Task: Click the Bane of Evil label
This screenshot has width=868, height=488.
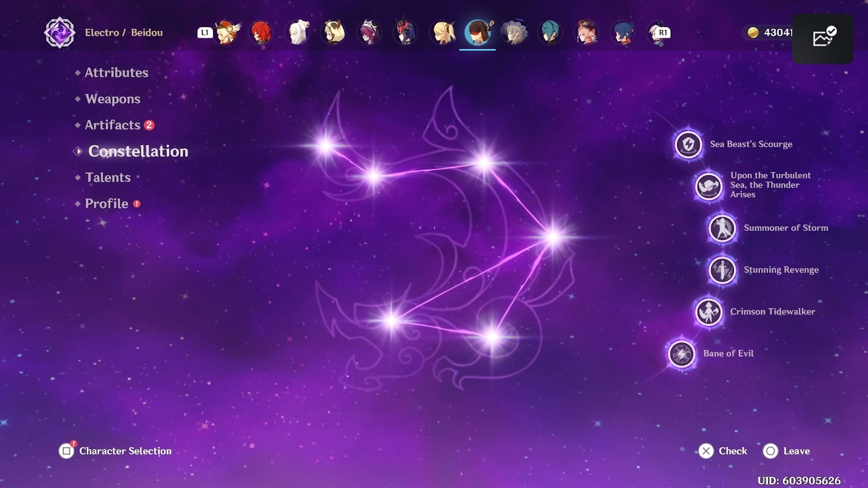Action: [x=729, y=354]
